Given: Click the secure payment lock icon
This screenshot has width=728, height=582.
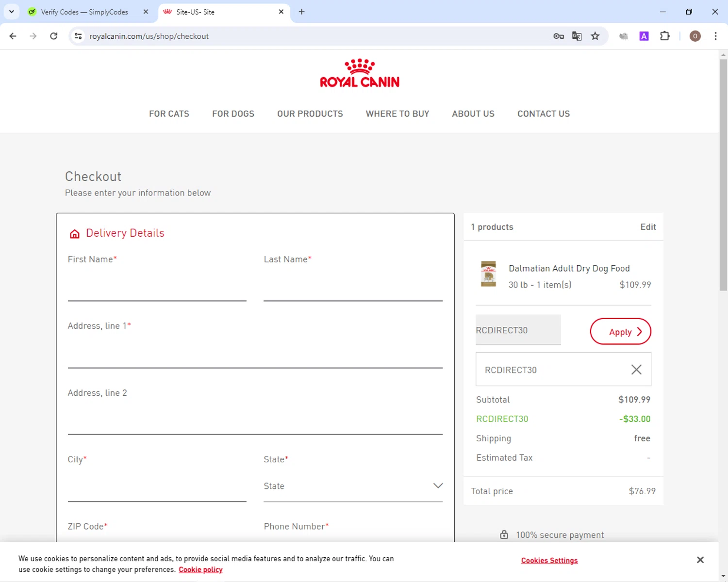Looking at the screenshot, I should coord(504,534).
